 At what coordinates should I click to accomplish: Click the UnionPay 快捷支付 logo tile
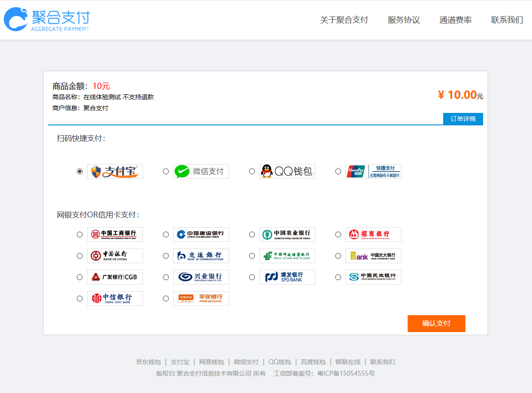coord(373,172)
